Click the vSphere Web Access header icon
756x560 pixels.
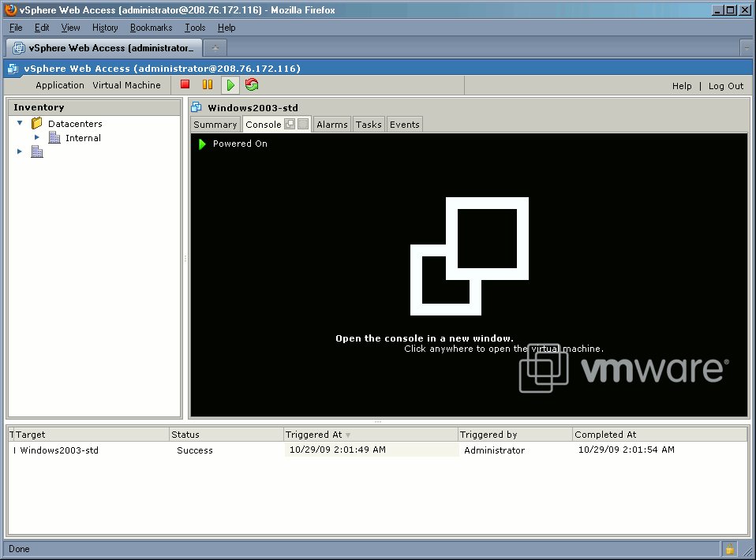[13, 69]
